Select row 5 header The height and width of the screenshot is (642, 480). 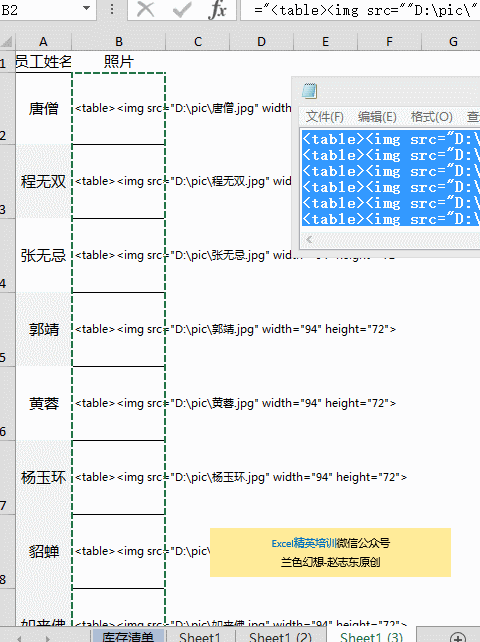(x=7, y=330)
